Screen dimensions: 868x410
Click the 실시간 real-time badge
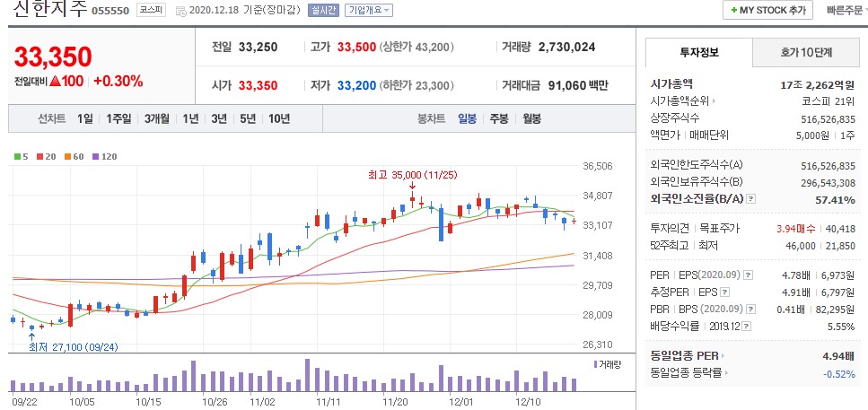tap(323, 11)
